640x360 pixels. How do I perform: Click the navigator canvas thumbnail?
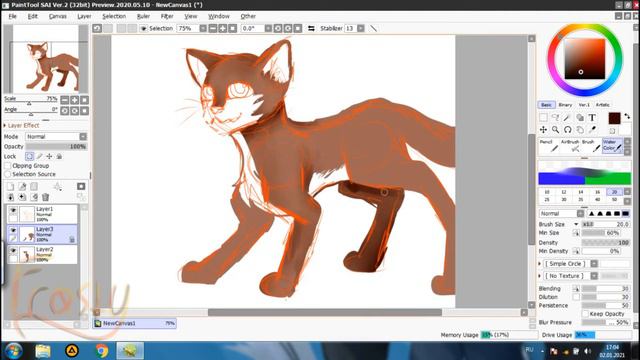(45, 59)
